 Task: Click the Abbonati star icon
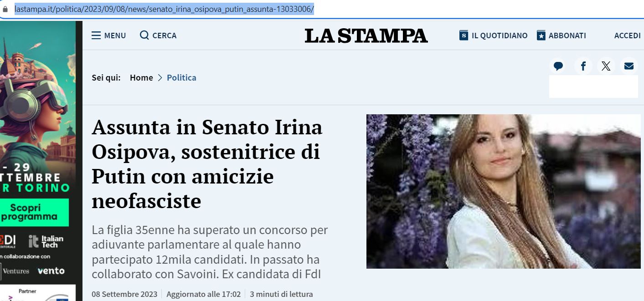point(541,36)
